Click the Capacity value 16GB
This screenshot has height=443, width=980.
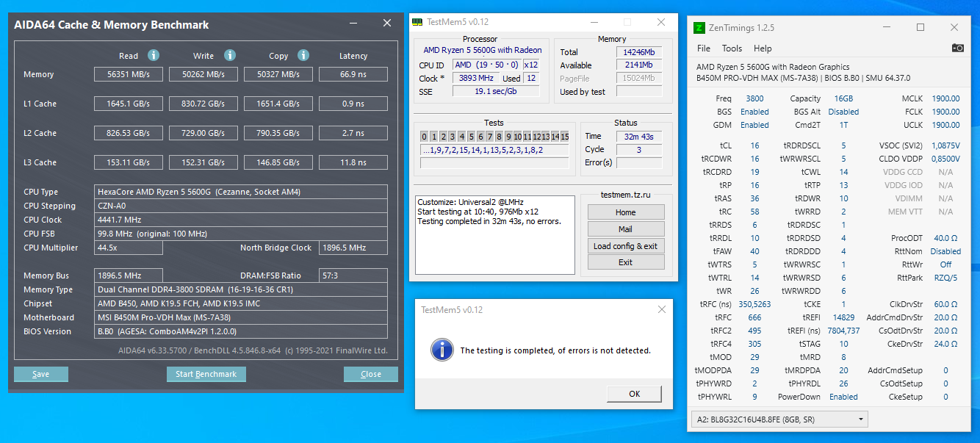843,98
